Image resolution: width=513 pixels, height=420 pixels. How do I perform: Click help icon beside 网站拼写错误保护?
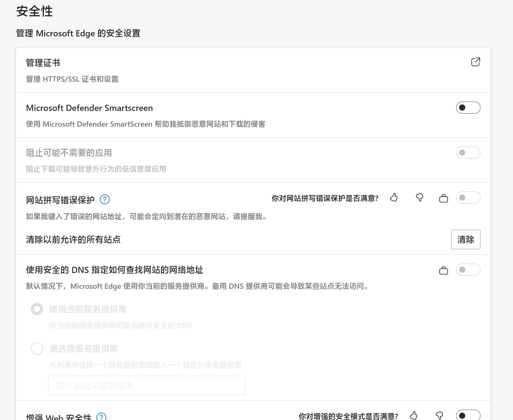tap(105, 200)
